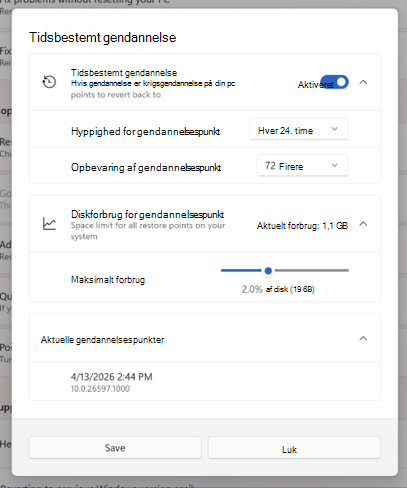Click the Tidsbestemt gendannelse dialog title
The width and height of the screenshot is (407, 488).
[x=103, y=37]
